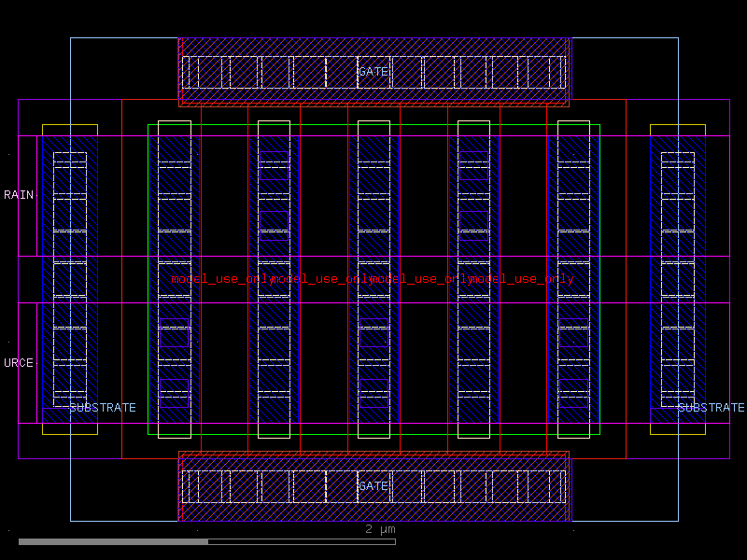Select the bottom GATE label text
This screenshot has width=747, height=560.
(x=373, y=486)
